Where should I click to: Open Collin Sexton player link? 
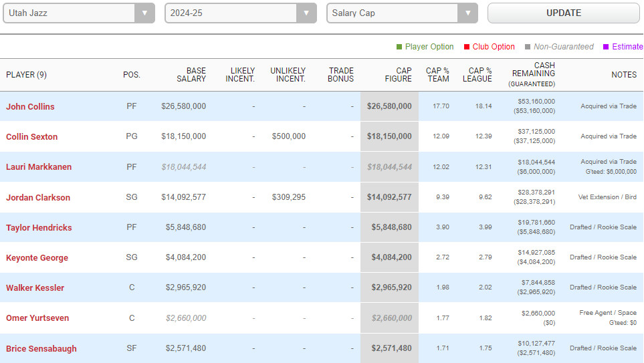click(x=31, y=137)
